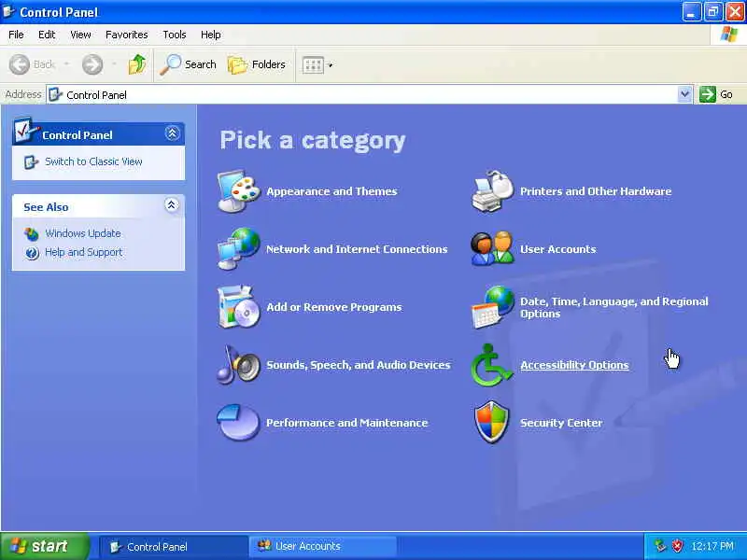Image resolution: width=747 pixels, height=560 pixels.
Task: Open the User Accounts people icon
Action: click(x=493, y=248)
